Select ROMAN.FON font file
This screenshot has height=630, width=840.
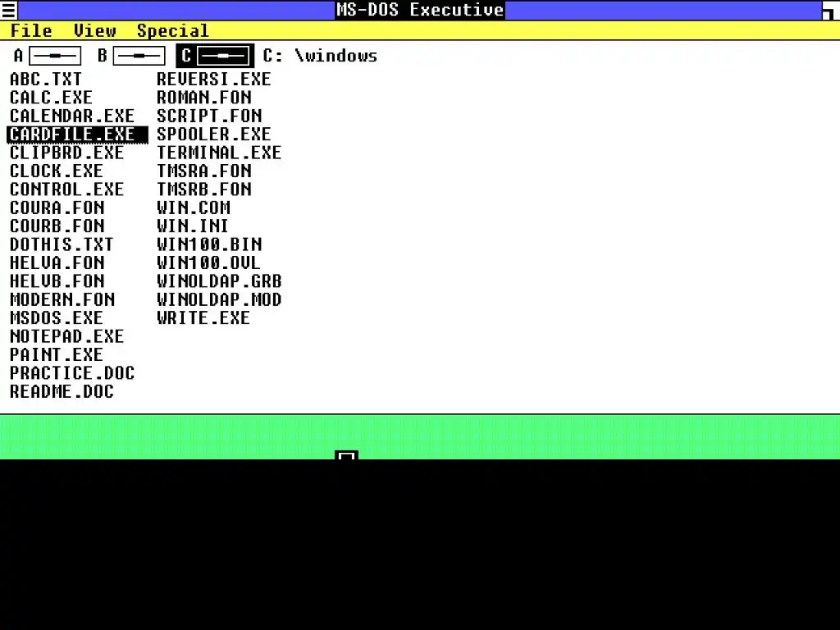click(204, 98)
